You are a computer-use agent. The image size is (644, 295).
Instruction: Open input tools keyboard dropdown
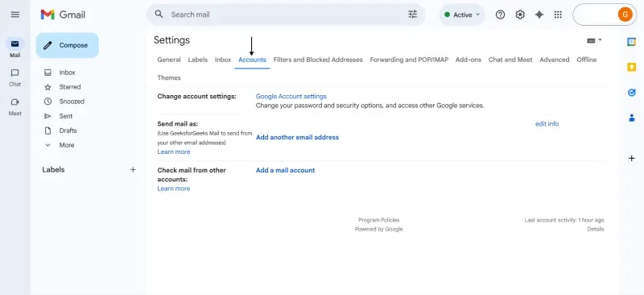(594, 40)
